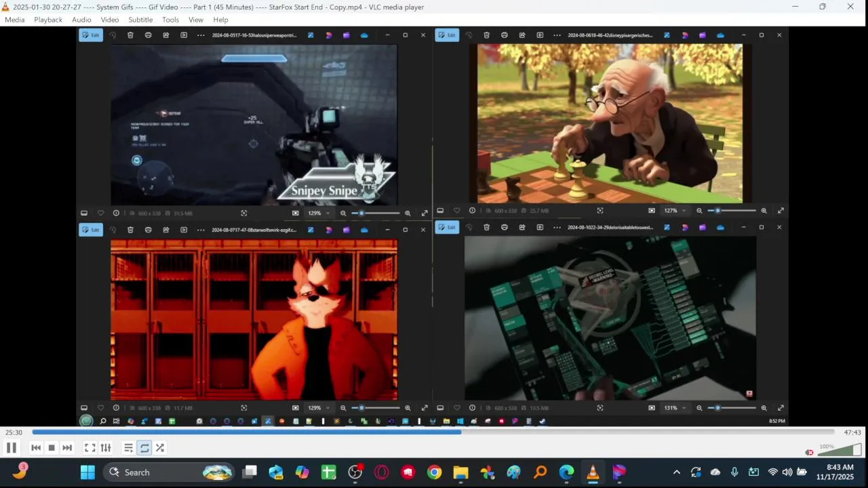Open the OneDrive cloud tray icon
This screenshot has height=488, width=868.
715,472
